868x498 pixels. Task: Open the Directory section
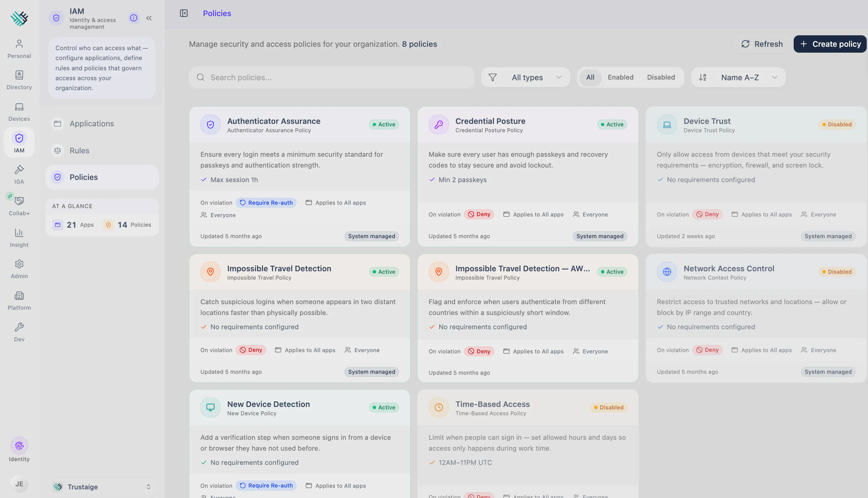point(19,80)
